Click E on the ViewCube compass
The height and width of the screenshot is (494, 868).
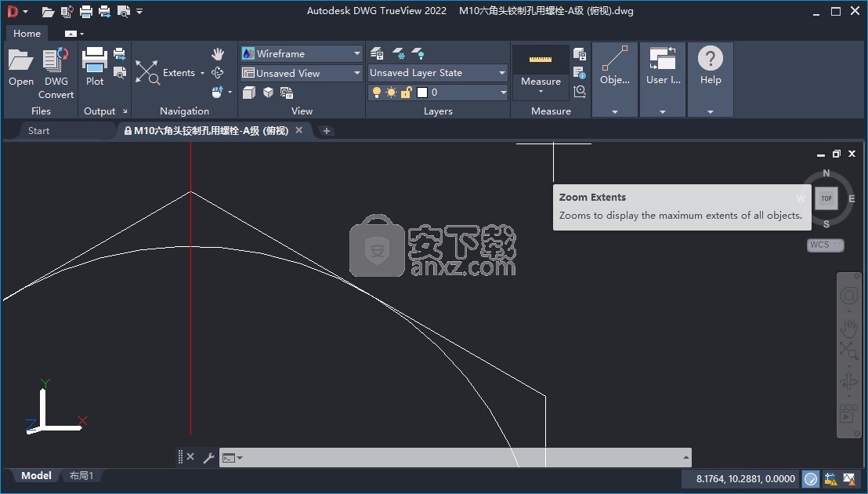[852, 199]
